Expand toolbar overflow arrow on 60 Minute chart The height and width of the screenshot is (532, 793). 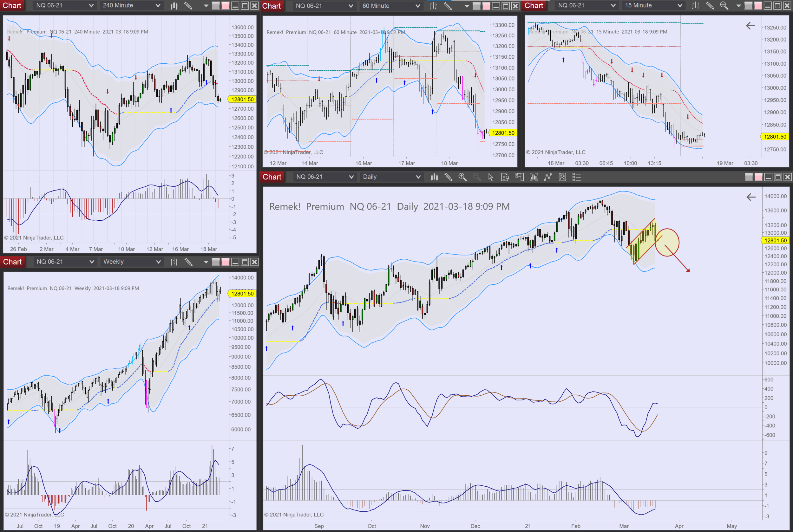pos(467,6)
